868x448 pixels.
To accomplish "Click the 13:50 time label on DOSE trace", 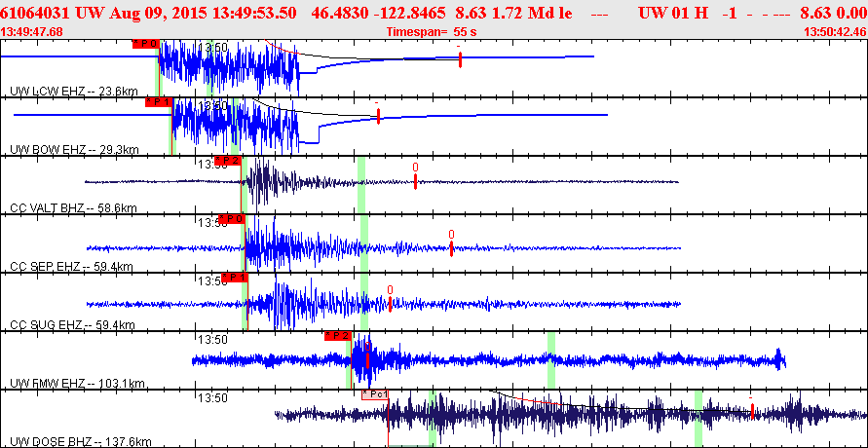I will point(213,398).
